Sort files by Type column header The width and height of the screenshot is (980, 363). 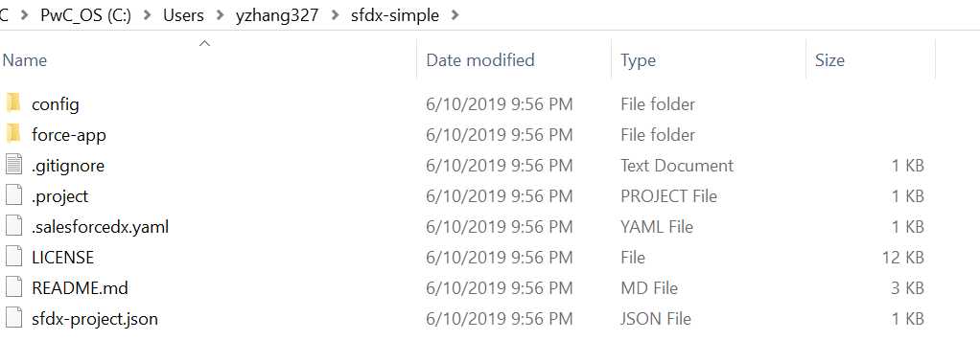click(708, 60)
